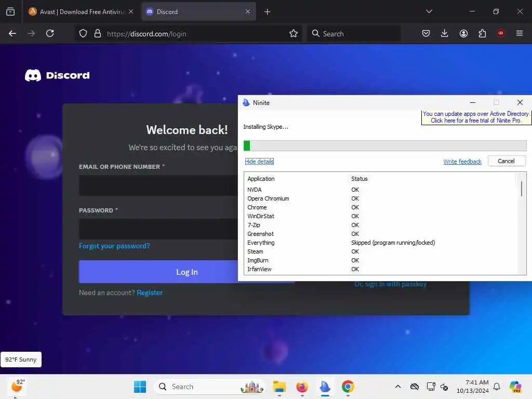532x399 pixels.
Task: Open the weather widget in taskbar
Action: pos(18,387)
